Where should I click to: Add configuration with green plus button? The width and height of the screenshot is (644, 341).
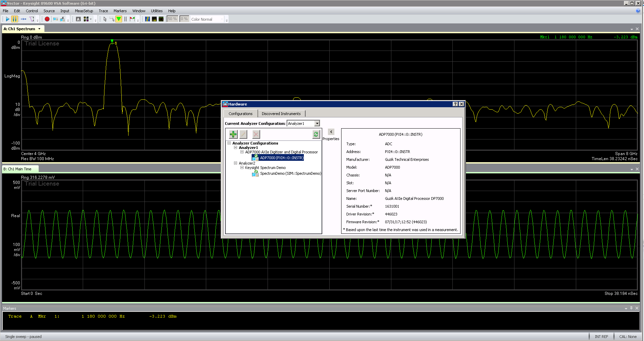pos(233,134)
